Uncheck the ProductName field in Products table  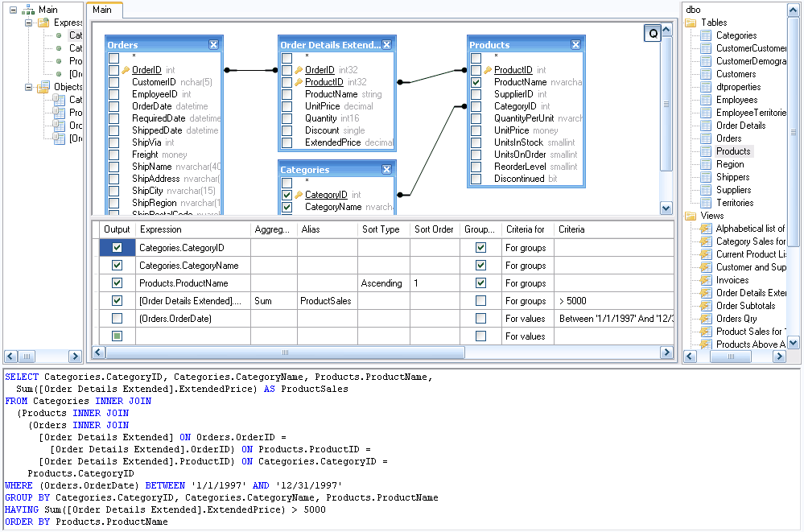(476, 82)
